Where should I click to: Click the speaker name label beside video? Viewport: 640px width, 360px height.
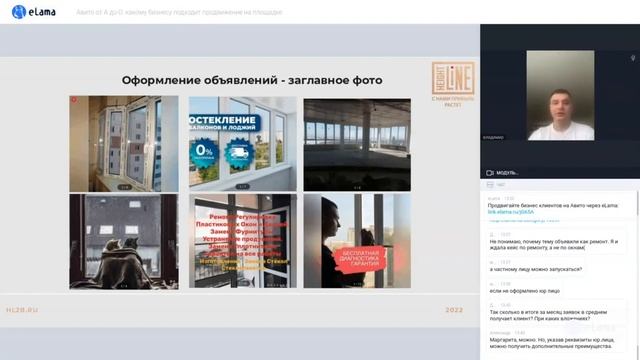[x=493, y=138]
